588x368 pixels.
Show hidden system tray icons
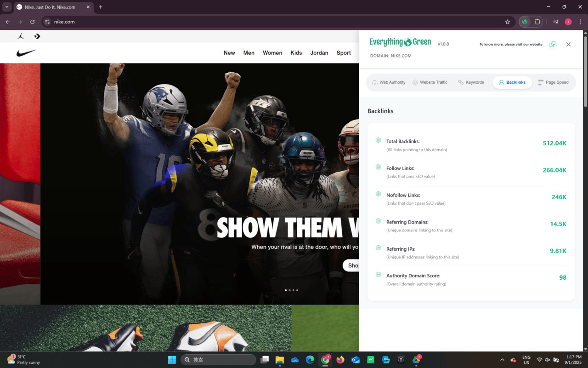pos(502,360)
